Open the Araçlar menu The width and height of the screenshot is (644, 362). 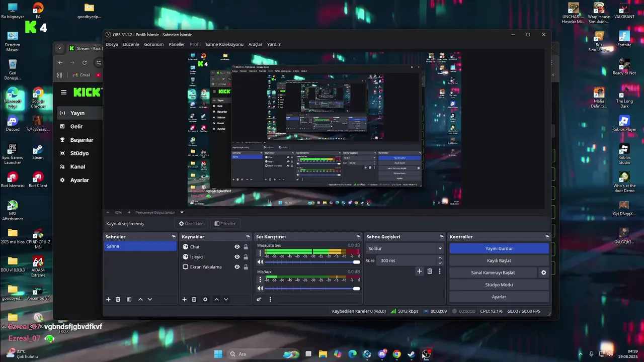pos(255,44)
